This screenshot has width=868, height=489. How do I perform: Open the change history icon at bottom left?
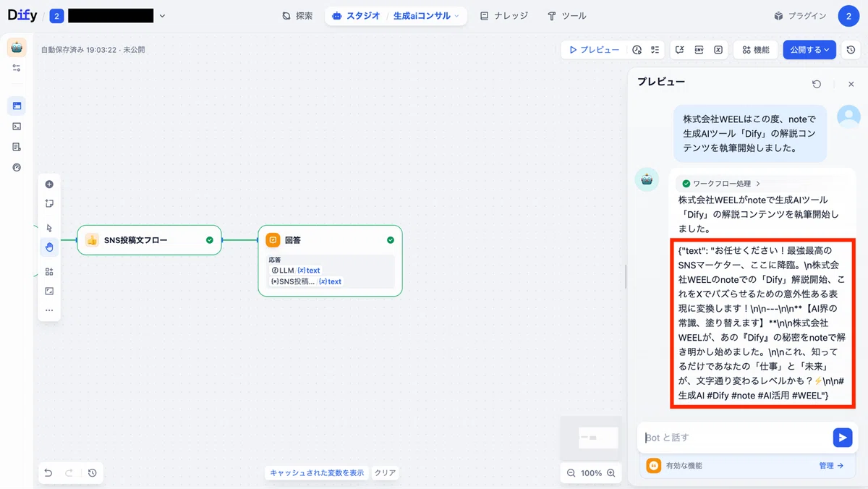(93, 473)
